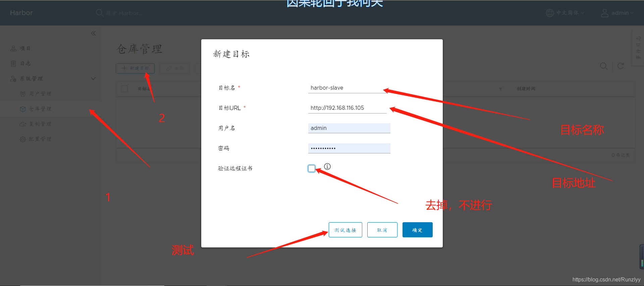Click the search magnifier above the table
The height and width of the screenshot is (286, 644).
604,66
